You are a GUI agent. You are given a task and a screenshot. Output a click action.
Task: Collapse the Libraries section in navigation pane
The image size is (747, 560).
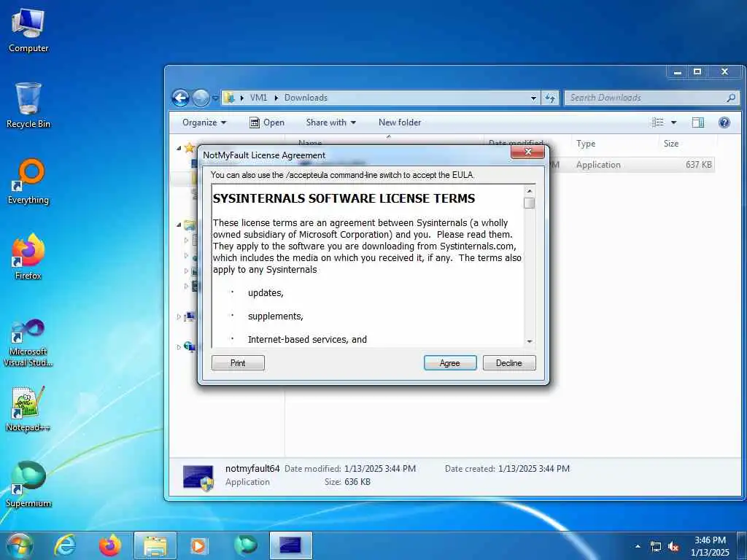pyautogui.click(x=179, y=225)
